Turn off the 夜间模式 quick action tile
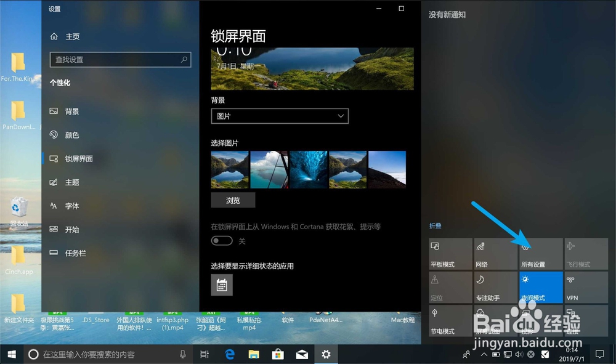Screen dimensions: 616x364 pyautogui.click(x=540, y=287)
